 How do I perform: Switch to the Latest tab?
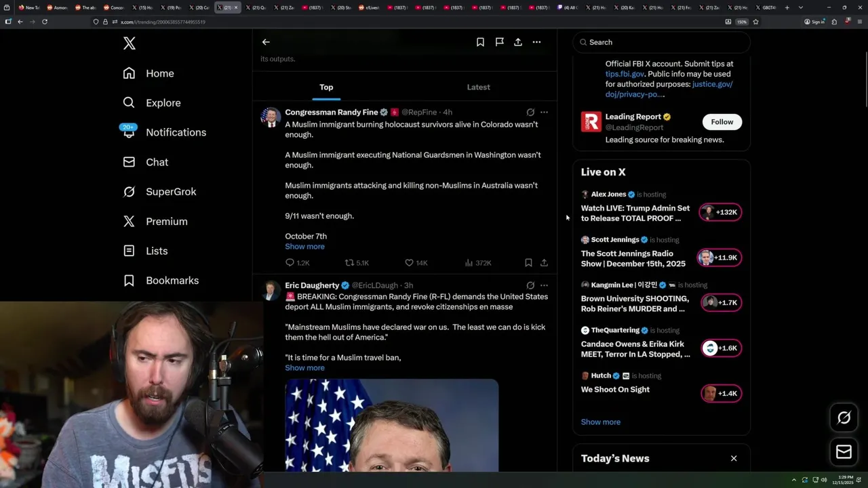coord(478,87)
